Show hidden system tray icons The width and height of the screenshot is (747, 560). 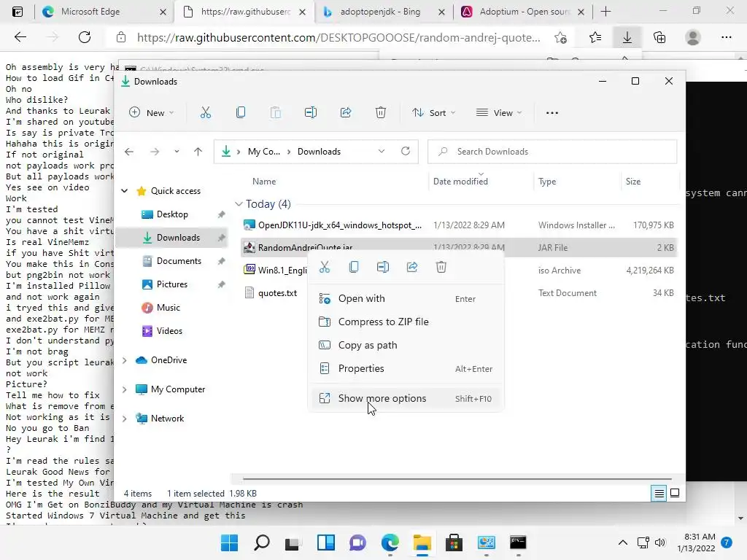[623, 542]
